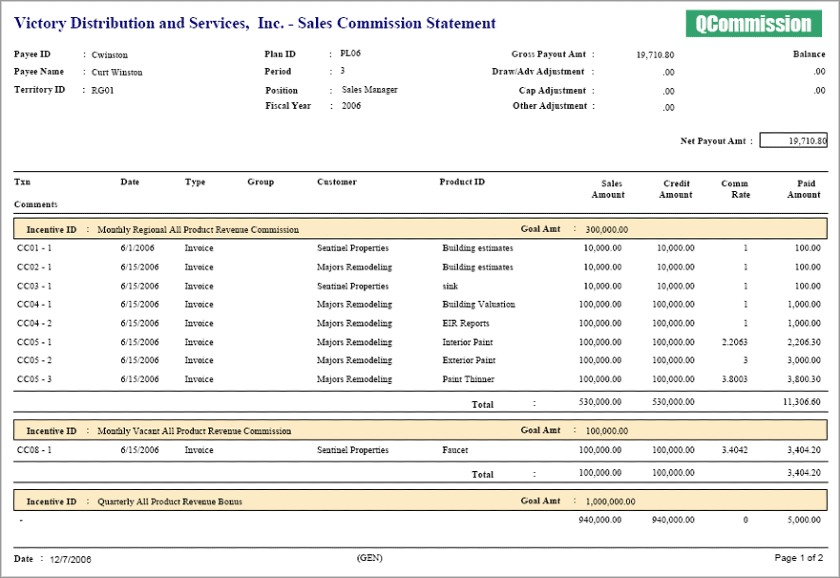Click the first '940,000.00' sales amount
840x578 pixels.
[x=600, y=520]
